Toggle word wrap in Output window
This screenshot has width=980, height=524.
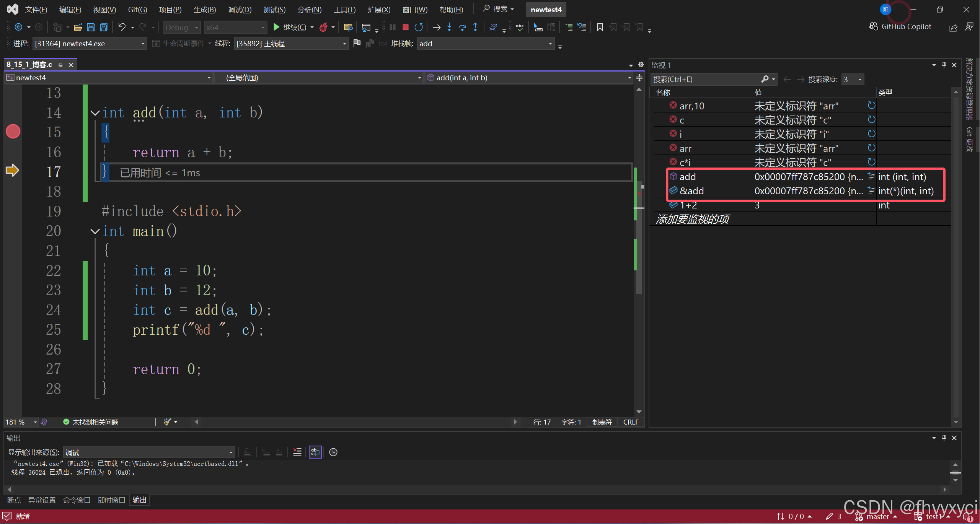point(315,452)
